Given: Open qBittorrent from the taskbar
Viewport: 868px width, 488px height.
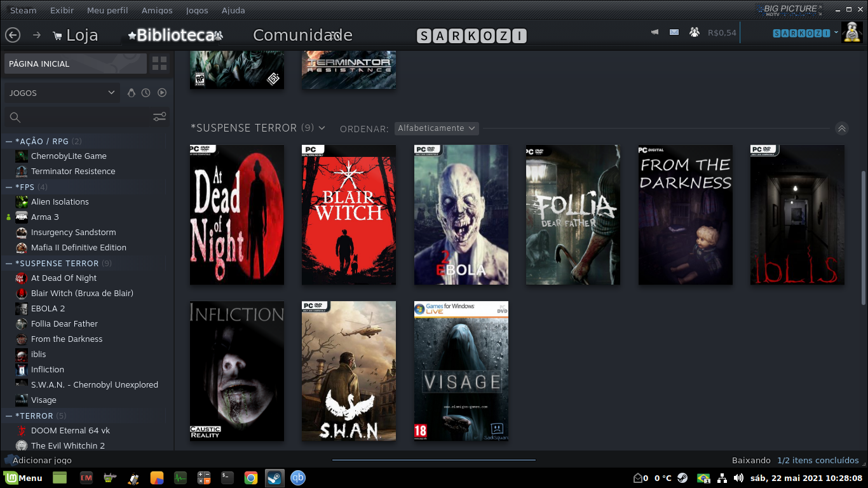Looking at the screenshot, I should tap(297, 478).
